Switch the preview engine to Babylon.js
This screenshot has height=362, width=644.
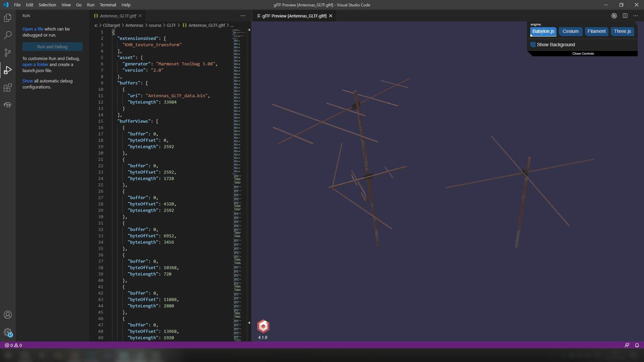tap(543, 32)
